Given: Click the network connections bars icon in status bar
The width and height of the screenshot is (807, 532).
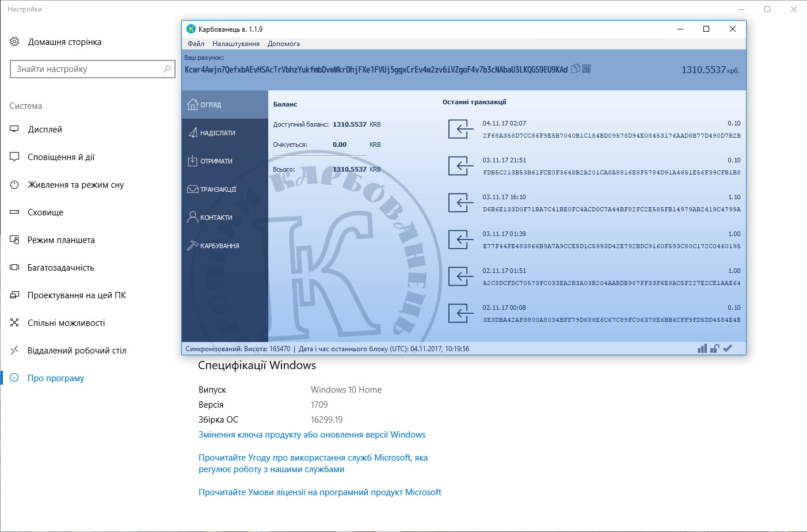Looking at the screenshot, I should click(702, 348).
